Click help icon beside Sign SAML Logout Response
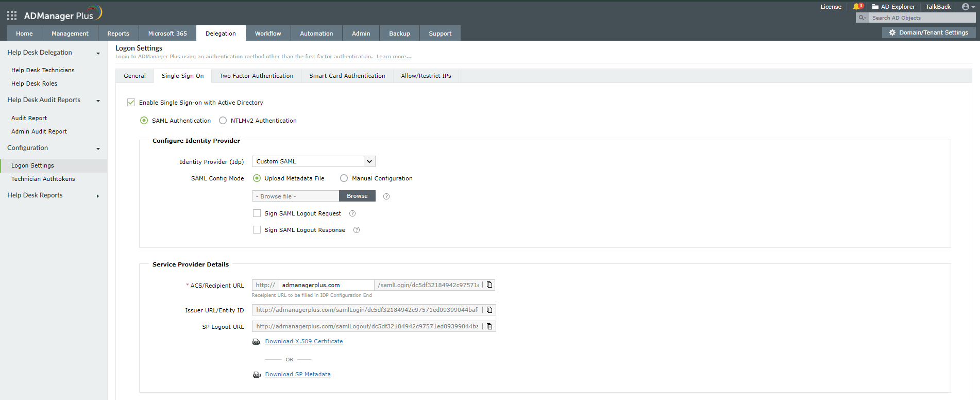This screenshot has width=980, height=400. [x=357, y=230]
